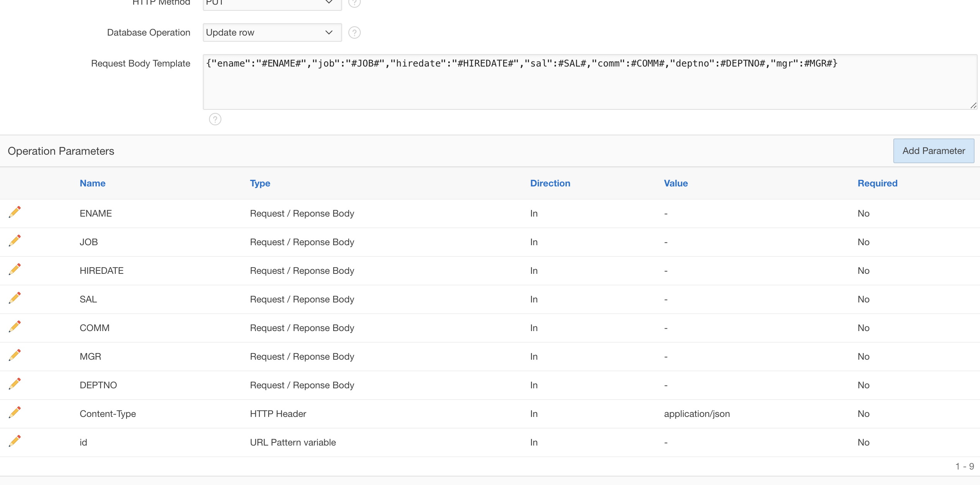Edit the COMM parameter via pencil
This screenshot has height=485, width=980.
[15, 327]
